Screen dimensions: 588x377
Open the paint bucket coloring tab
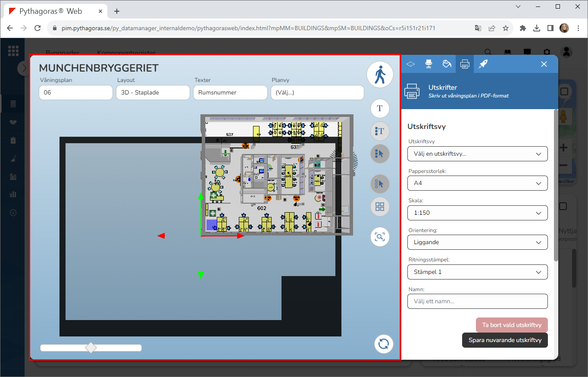[447, 64]
